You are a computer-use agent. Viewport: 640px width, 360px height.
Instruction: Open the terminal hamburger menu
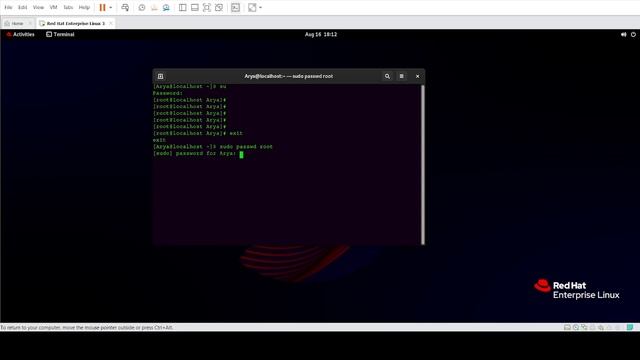[402, 76]
